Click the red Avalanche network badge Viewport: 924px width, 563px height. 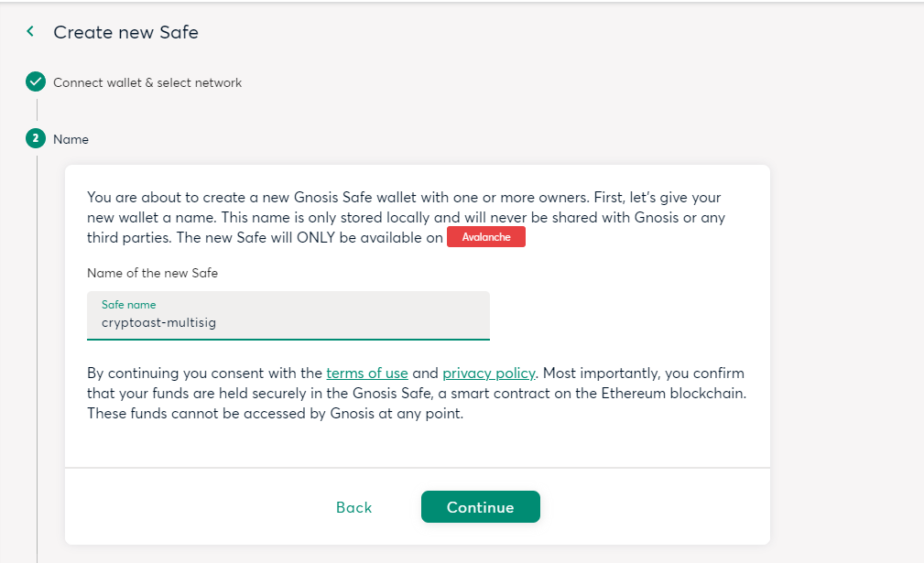pos(485,237)
